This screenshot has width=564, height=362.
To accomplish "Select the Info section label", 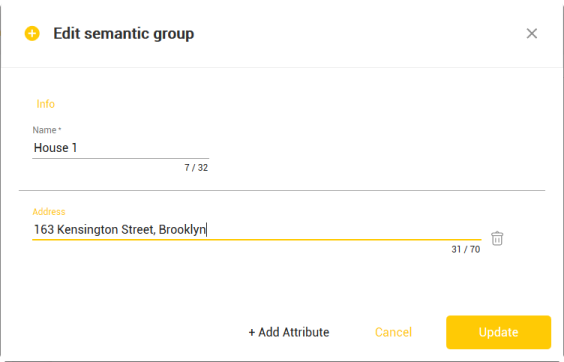I will point(46,104).
